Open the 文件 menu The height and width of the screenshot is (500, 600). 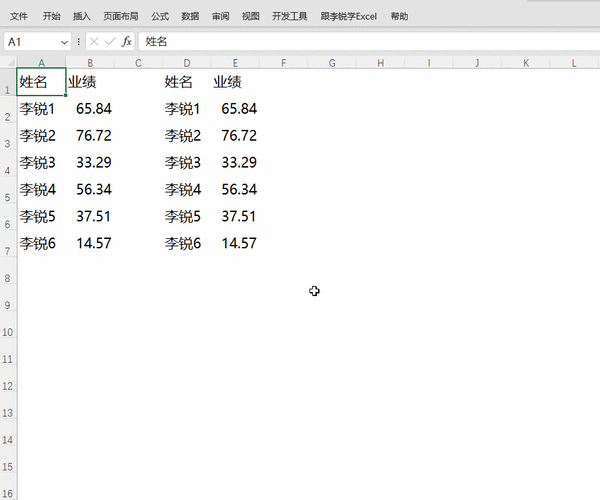tap(19, 16)
